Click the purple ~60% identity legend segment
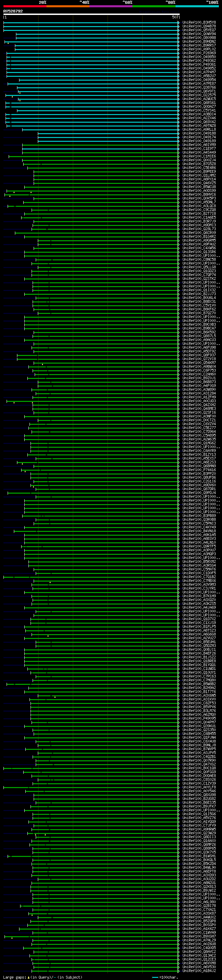 (x=111, y=6)
